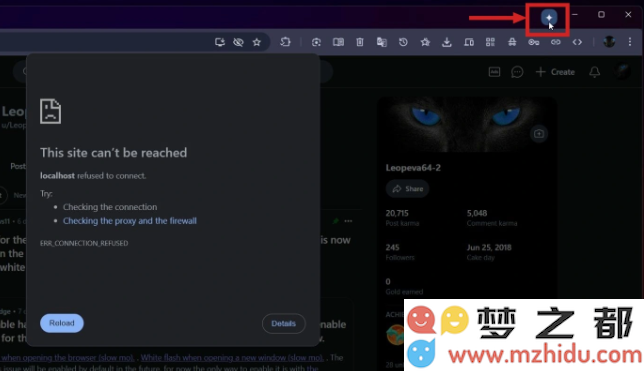Open Checking the proxy and firewall link
Screen dimensions: 644x371
(x=130, y=221)
